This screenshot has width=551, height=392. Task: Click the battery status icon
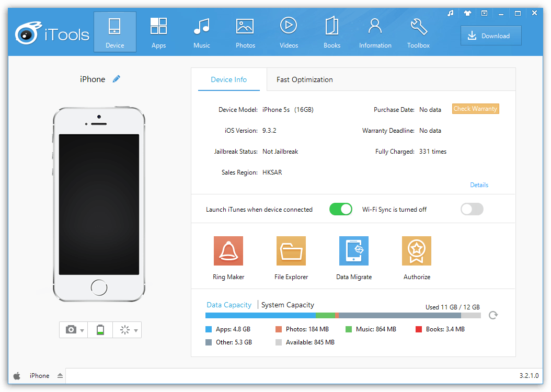tap(100, 330)
